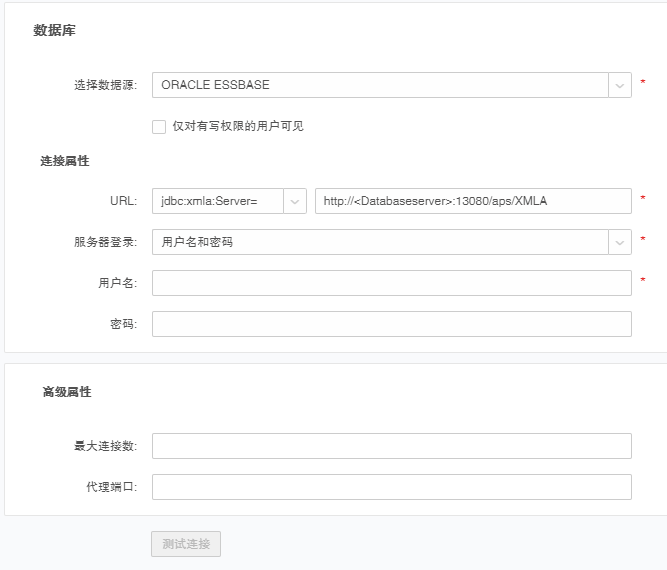Click the 密码 input field

click(391, 324)
